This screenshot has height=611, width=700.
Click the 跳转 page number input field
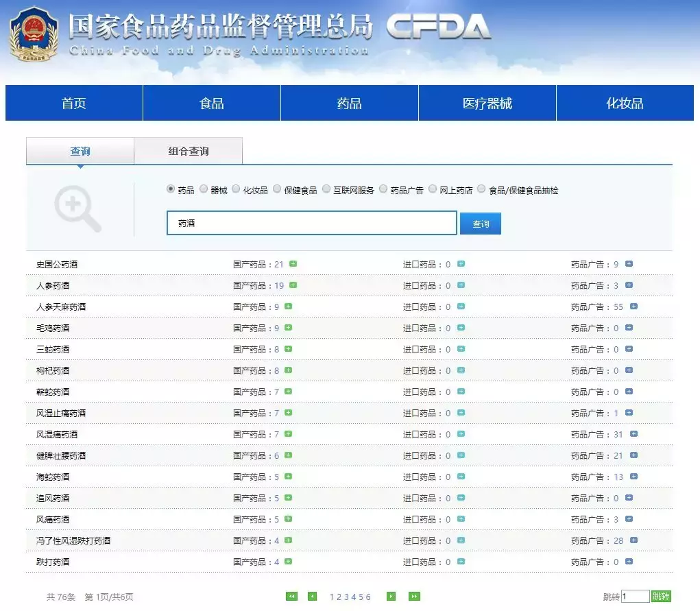636,597
